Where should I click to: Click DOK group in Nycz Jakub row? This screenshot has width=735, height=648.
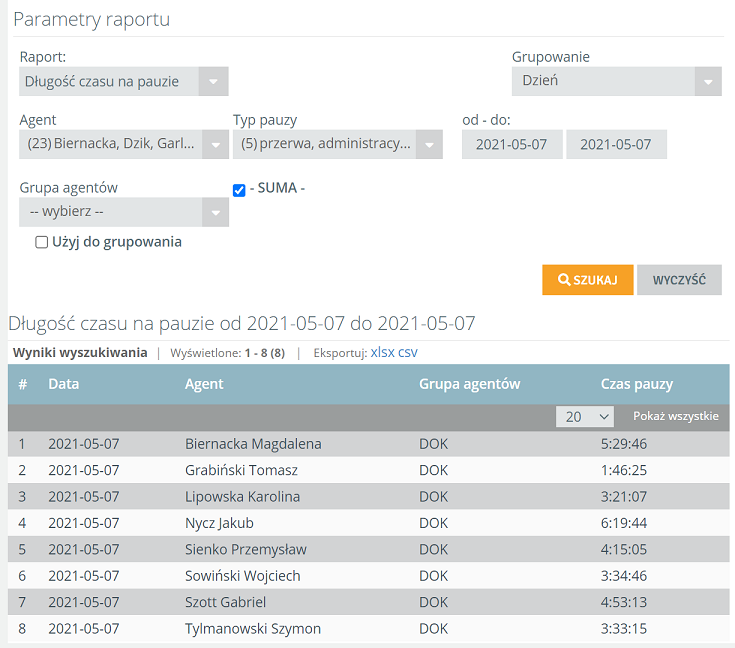coord(434,523)
